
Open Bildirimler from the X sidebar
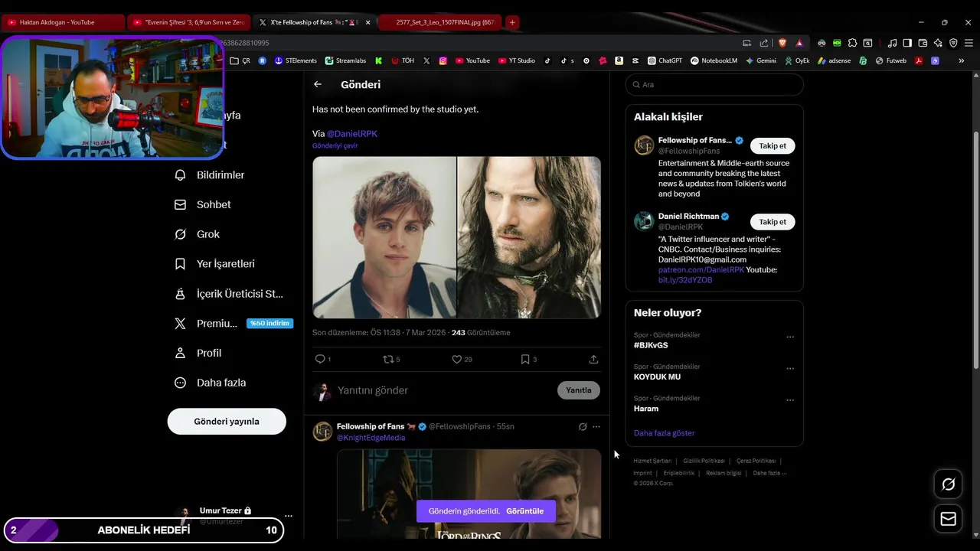(210, 175)
